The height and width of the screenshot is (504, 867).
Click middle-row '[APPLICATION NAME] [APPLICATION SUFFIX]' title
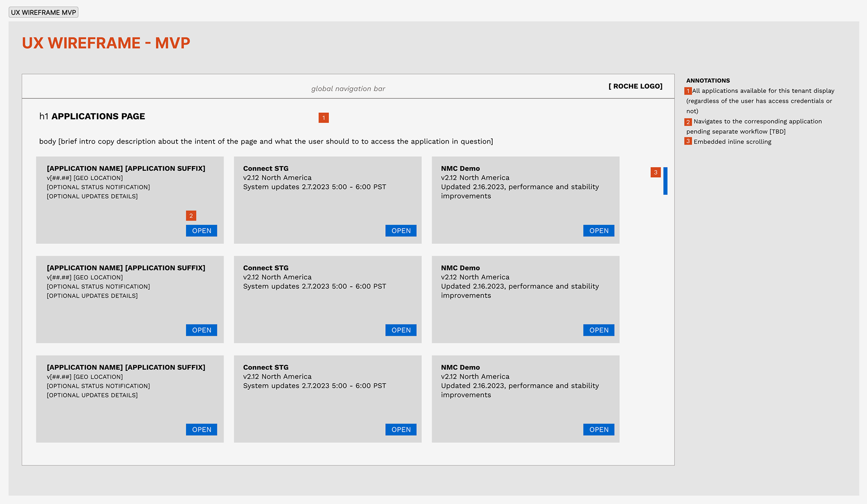click(126, 268)
